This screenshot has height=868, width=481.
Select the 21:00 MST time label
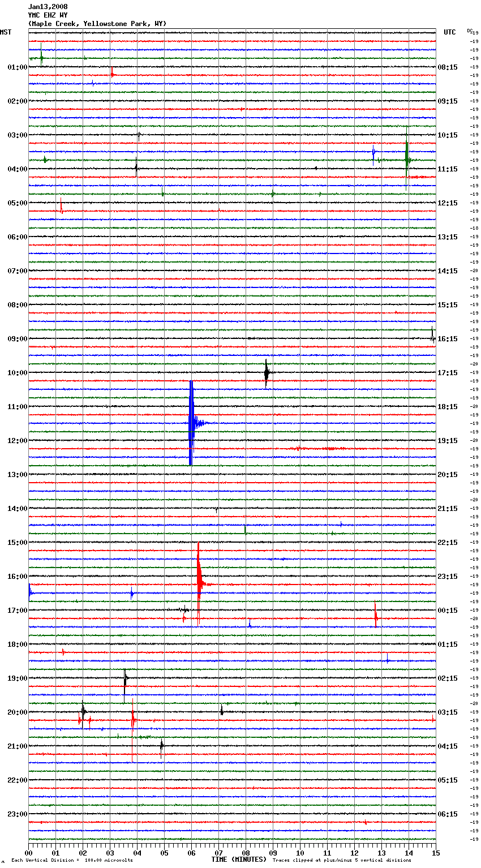[x=17, y=746]
